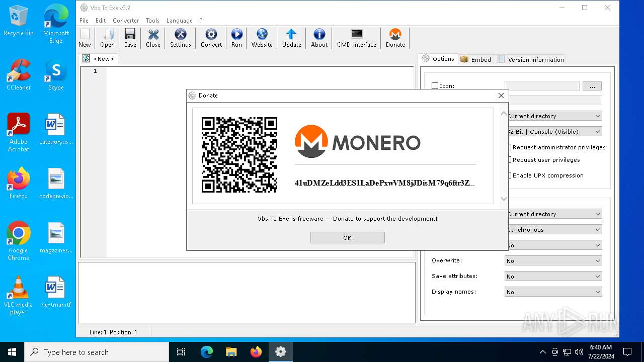Toggle Request administrator privileges checkbox

509,147
